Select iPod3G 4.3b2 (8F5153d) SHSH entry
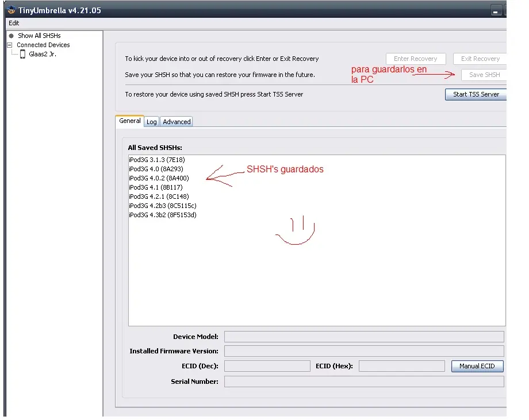This screenshot has width=529, height=420. pos(163,215)
